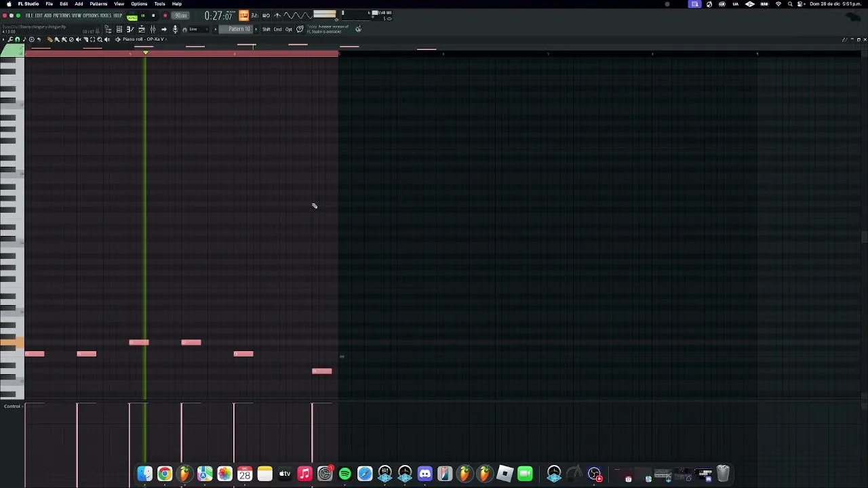
Task: Select the Playback speaker tool
Action: (107, 39)
